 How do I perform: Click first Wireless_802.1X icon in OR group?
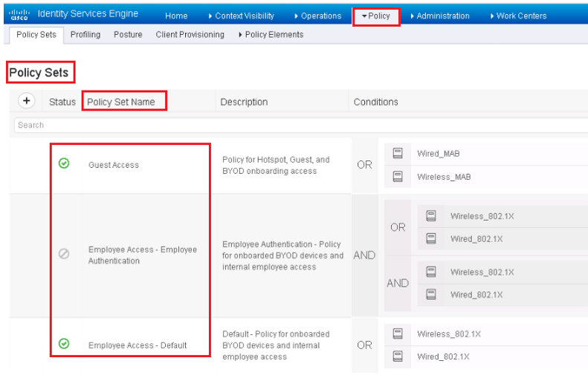tap(431, 216)
